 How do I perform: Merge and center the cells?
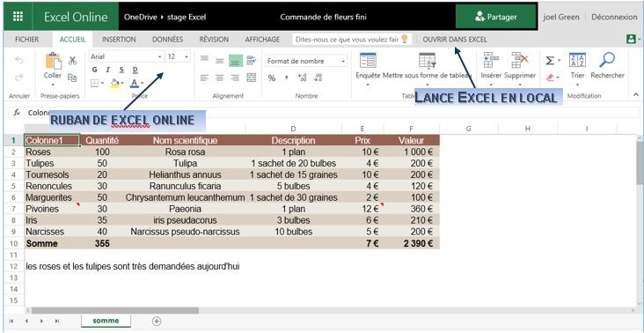[x=251, y=78]
